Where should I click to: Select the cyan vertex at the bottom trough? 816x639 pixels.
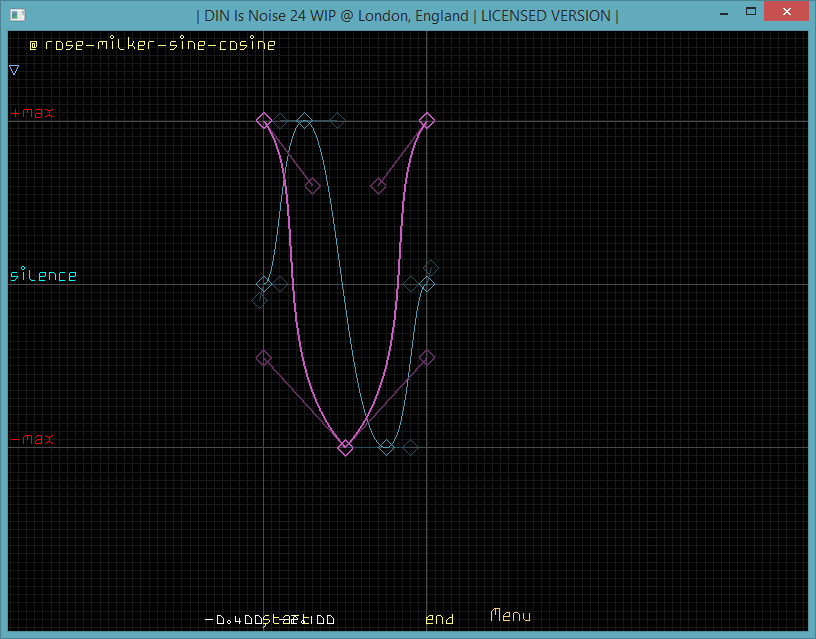[x=386, y=447]
